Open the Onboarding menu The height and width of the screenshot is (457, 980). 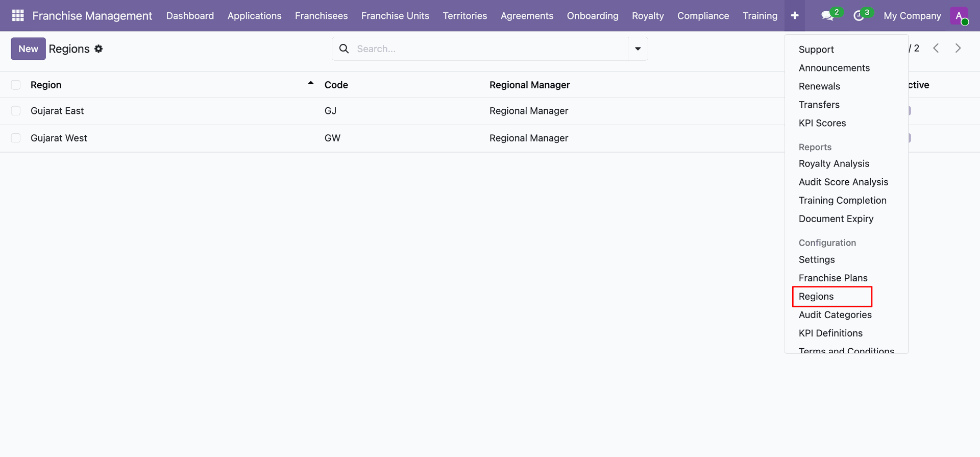tap(593, 16)
